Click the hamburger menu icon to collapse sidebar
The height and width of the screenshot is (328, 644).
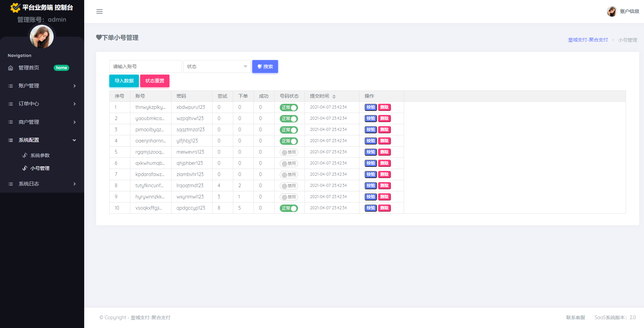click(99, 12)
